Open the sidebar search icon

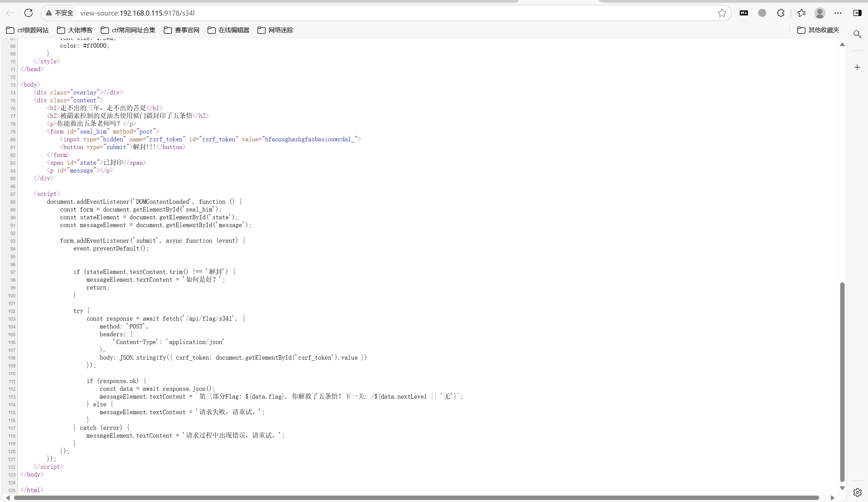[x=857, y=34]
